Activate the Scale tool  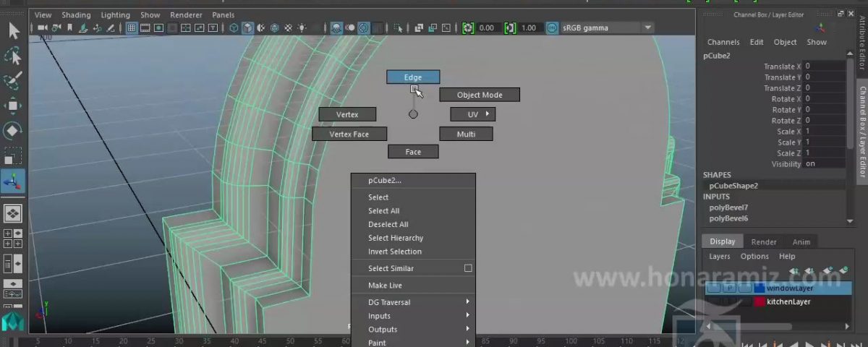(13, 155)
